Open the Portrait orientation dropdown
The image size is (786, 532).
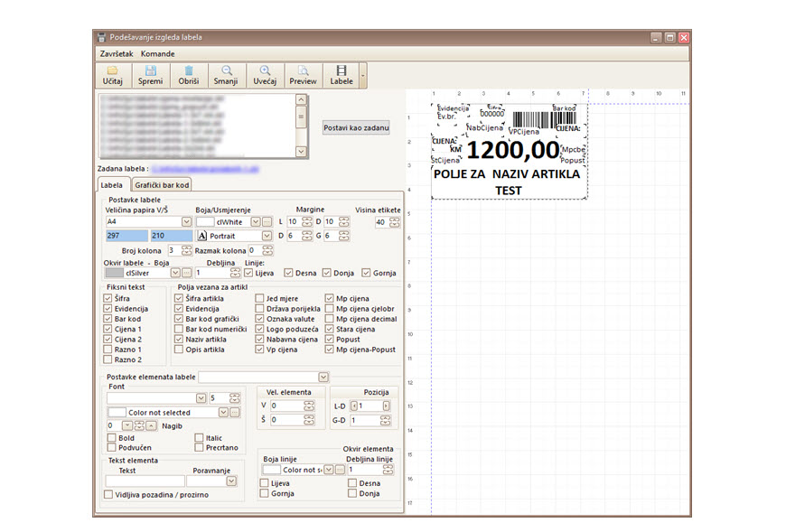[267, 236]
